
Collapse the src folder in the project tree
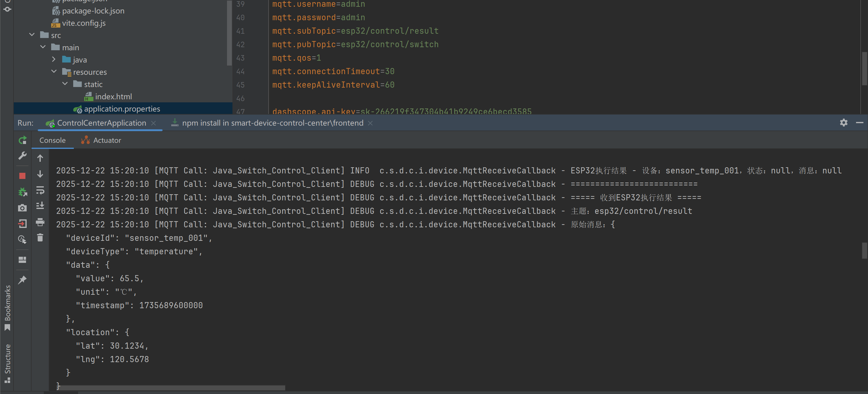(x=32, y=35)
